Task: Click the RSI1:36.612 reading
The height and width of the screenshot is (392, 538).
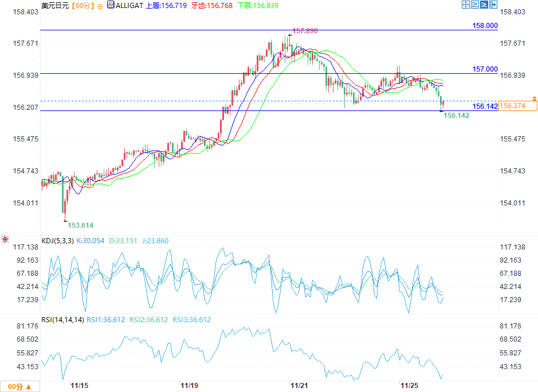Action: (105, 320)
